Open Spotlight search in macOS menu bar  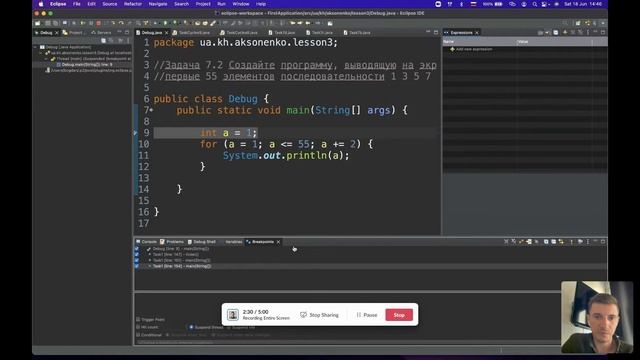pyautogui.click(x=534, y=4)
